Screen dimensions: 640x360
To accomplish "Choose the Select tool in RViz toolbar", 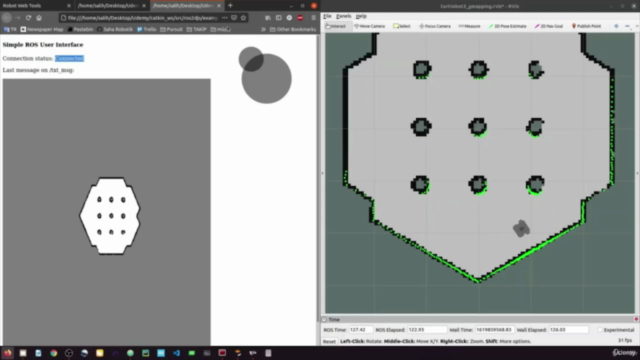I will point(402,26).
